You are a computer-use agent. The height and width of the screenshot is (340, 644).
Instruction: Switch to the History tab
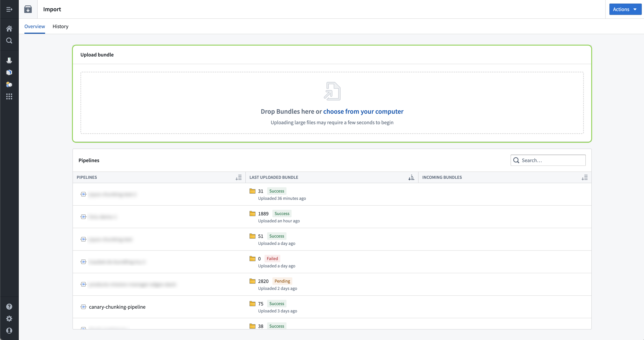pos(60,26)
